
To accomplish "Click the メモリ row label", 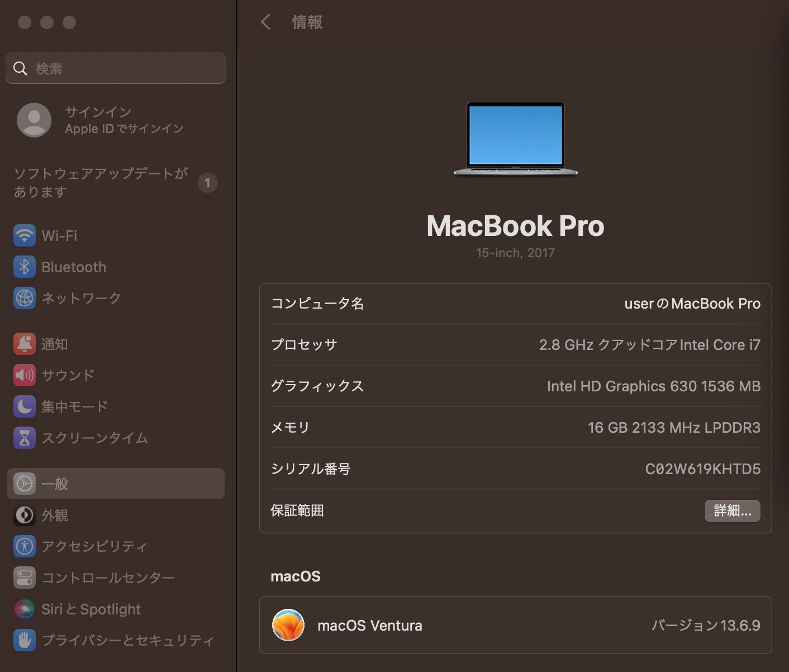I will point(290,428).
